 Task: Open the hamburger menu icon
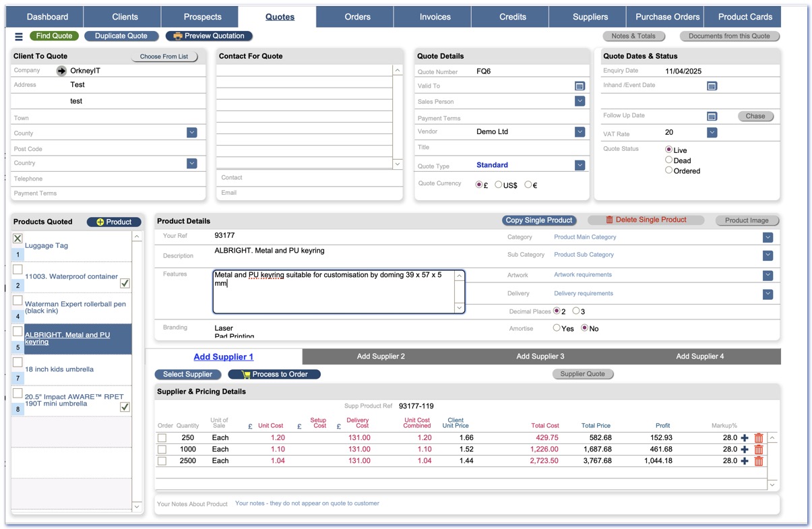point(19,36)
